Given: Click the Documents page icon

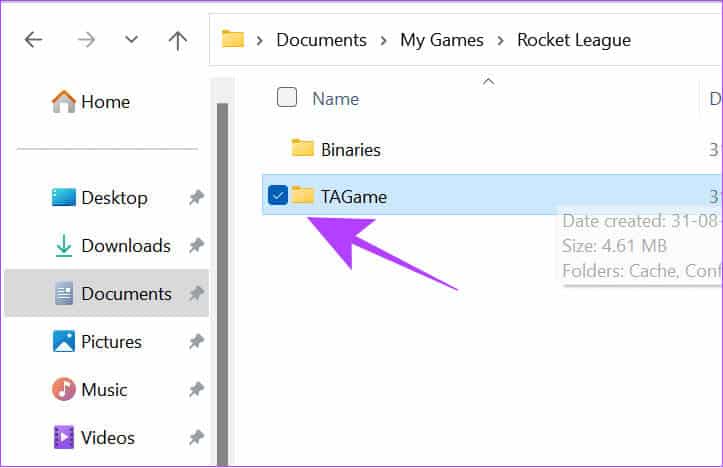Looking at the screenshot, I should coord(64,293).
